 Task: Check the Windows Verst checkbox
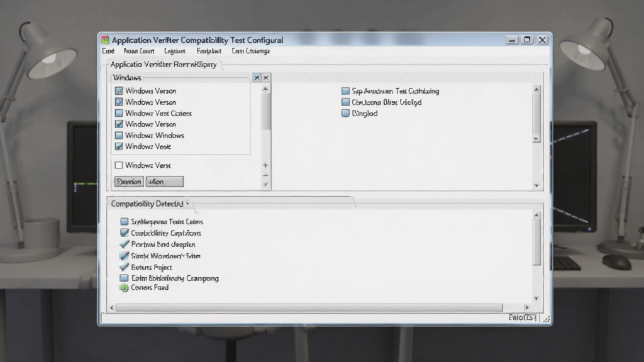(119, 165)
